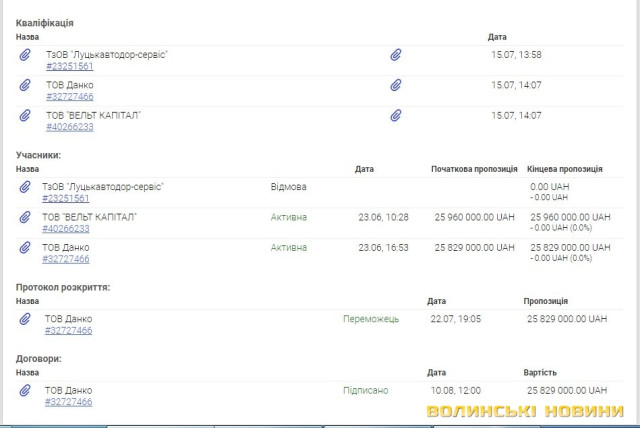Open attachment icon in Протокол розкриття section

pos(26,319)
